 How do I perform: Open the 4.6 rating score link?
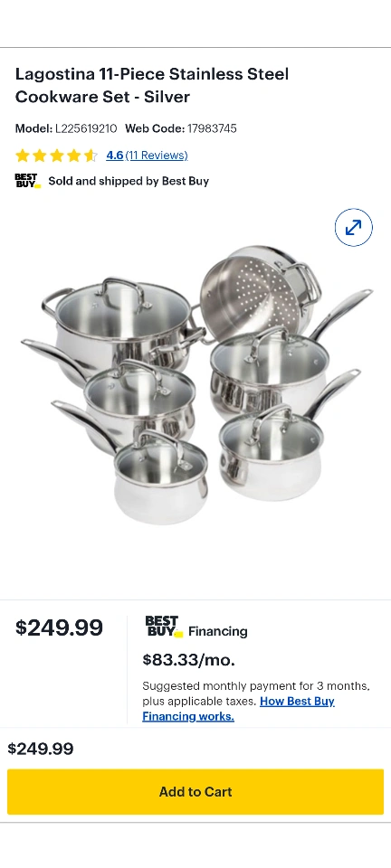(115, 156)
